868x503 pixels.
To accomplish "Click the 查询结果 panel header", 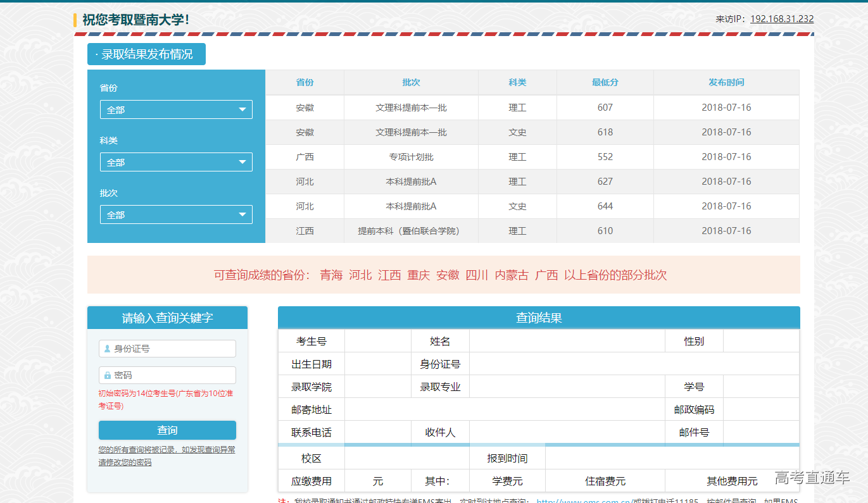I will pyautogui.click(x=539, y=318).
